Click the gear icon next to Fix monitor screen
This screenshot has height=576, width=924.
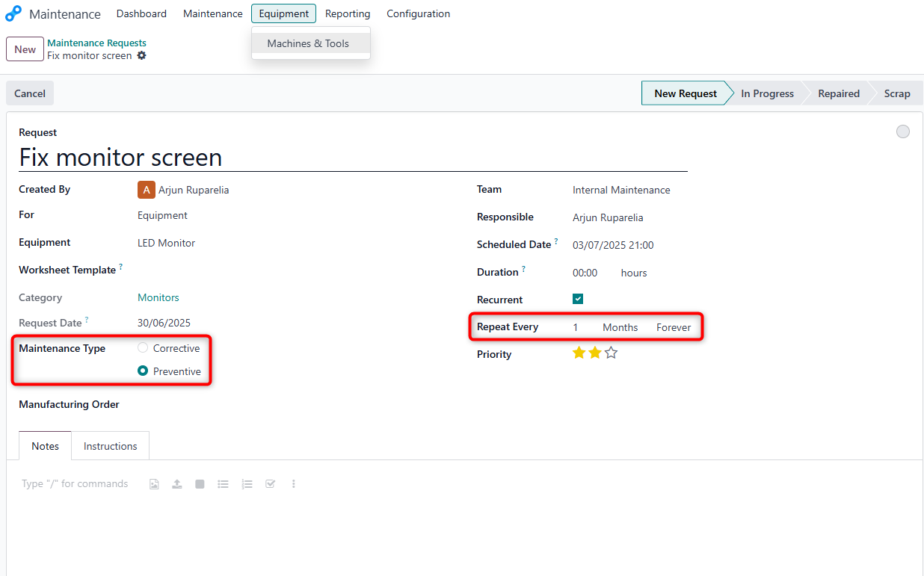pyautogui.click(x=142, y=55)
